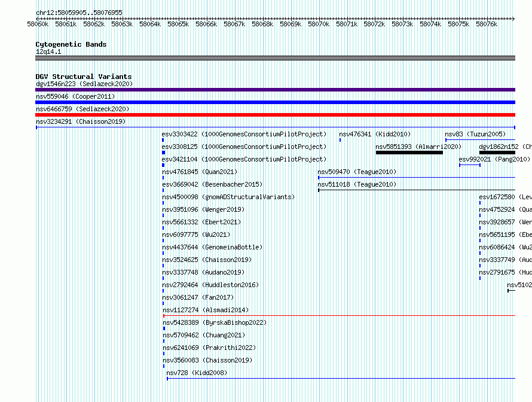Open variant nsv511018 (Teague2010)

coord(357,184)
